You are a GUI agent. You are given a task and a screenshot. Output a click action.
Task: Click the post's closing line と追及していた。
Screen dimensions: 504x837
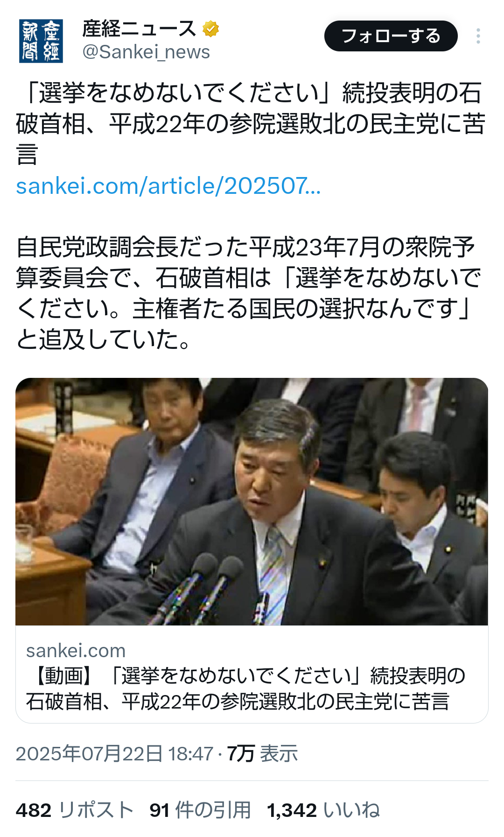(103, 339)
